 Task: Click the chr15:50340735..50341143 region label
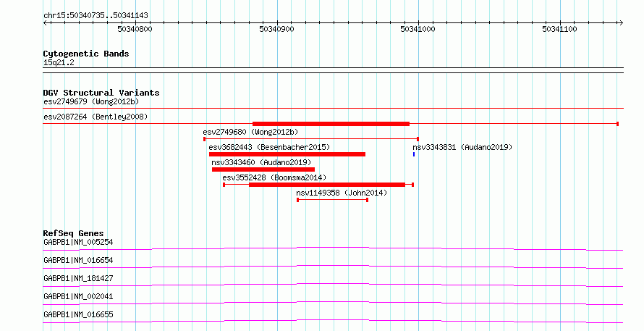(96, 16)
